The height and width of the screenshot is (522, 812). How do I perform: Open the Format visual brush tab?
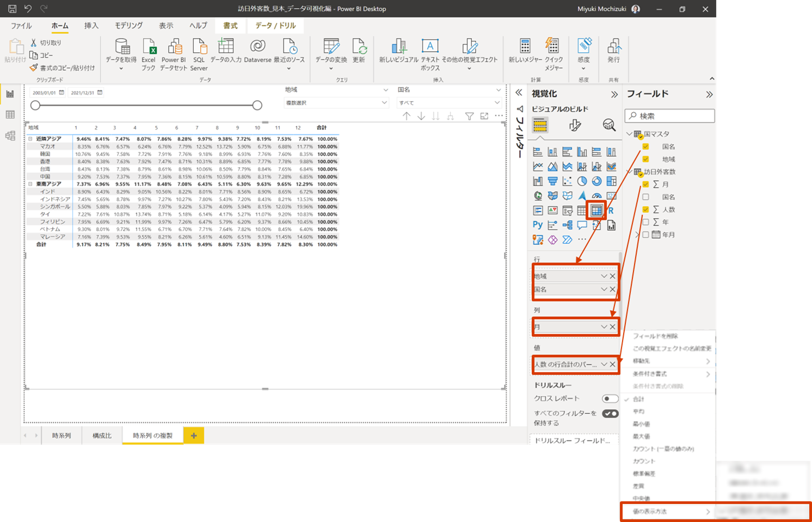(575, 125)
